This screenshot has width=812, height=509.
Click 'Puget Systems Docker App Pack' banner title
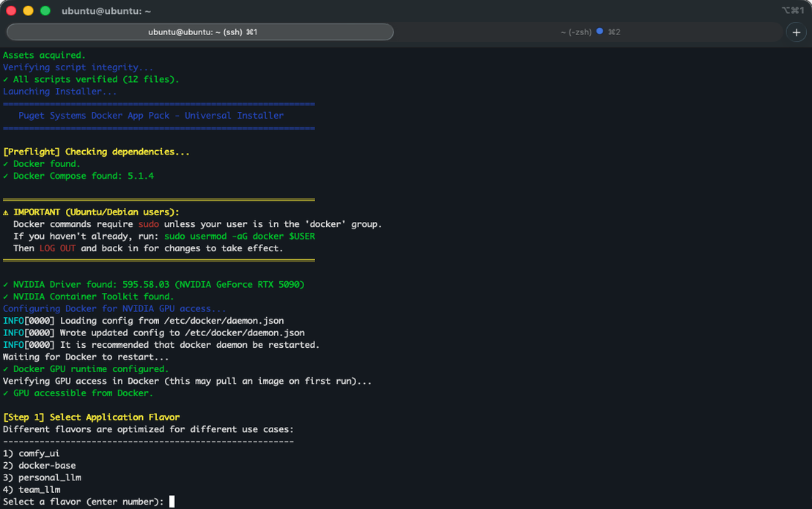click(x=151, y=116)
